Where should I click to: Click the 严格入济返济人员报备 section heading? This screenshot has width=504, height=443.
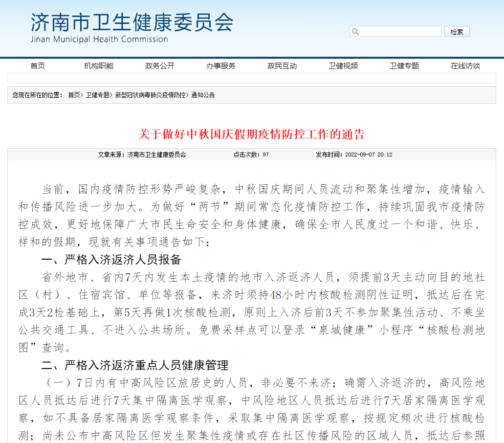coord(111,259)
